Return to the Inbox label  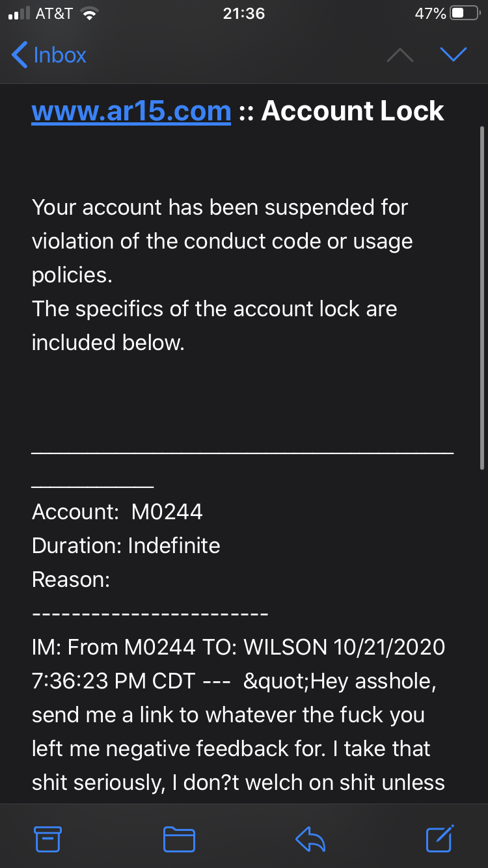(59, 55)
